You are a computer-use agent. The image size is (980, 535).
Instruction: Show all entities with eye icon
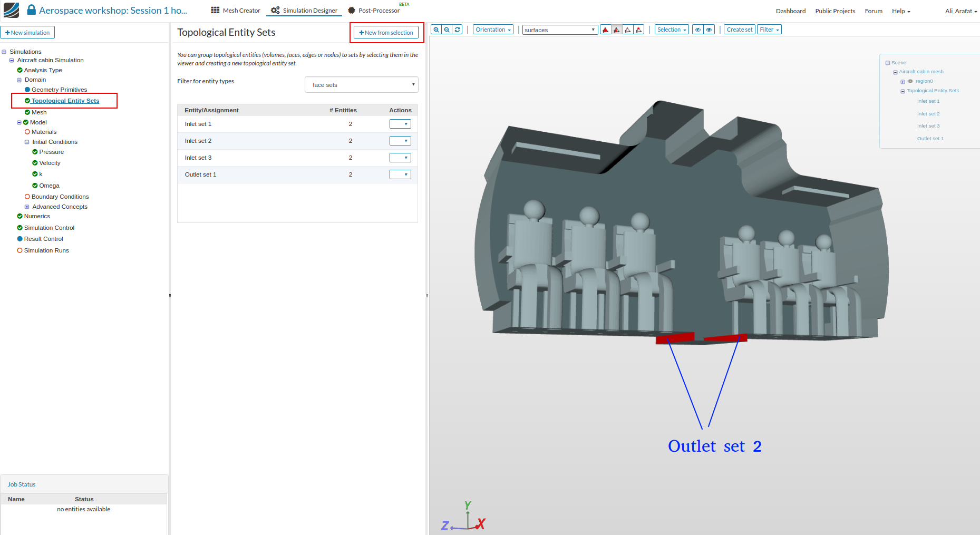pos(709,30)
